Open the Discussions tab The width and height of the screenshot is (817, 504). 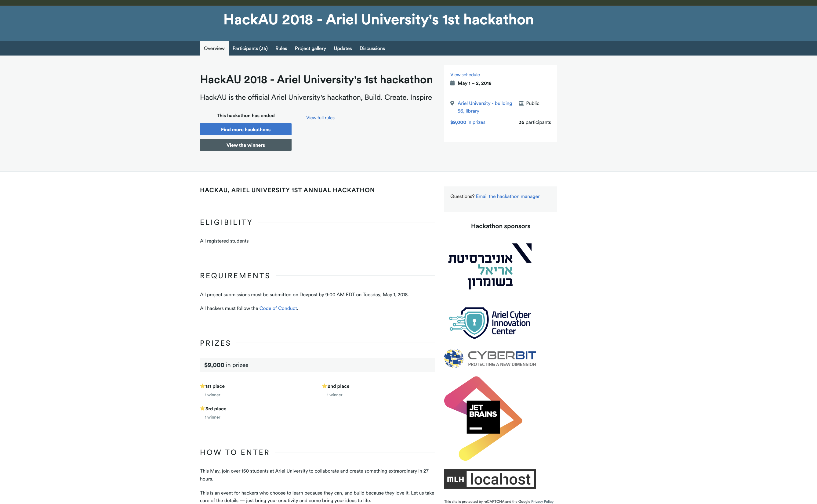[372, 48]
